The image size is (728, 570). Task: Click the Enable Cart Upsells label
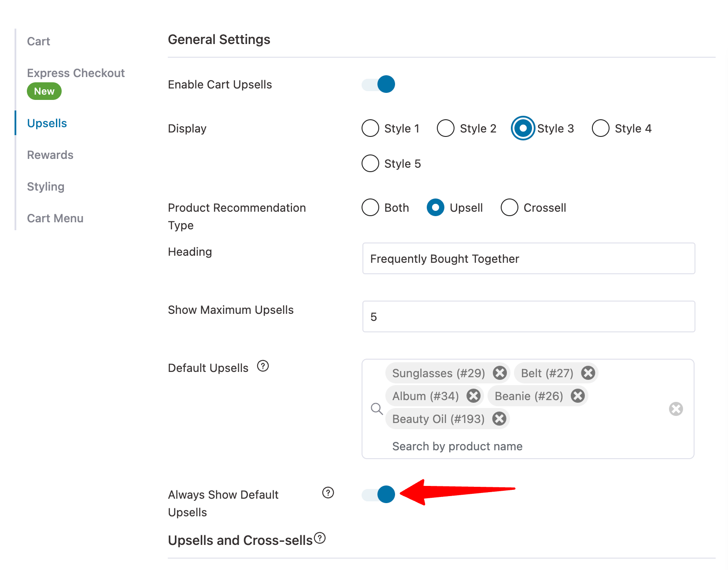click(220, 85)
